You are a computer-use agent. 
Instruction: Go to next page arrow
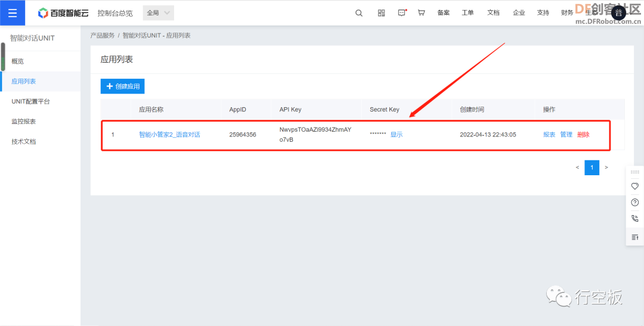click(x=606, y=167)
